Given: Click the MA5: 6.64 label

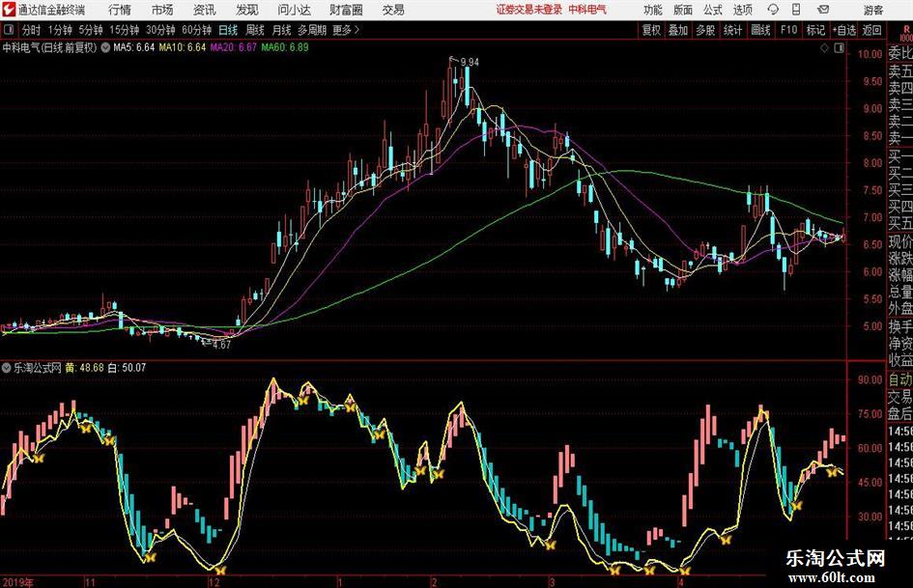Looking at the screenshot, I should pyautogui.click(x=134, y=47).
